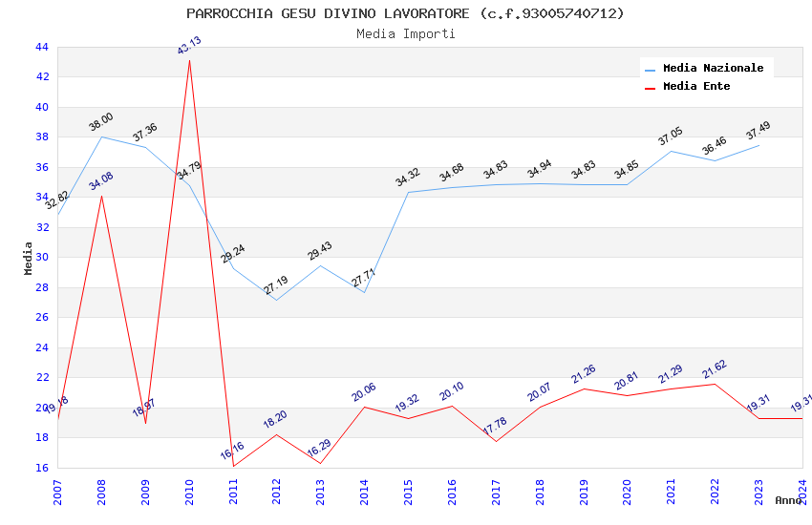Click the Media y-axis title
Viewport: 812px width, 525px height.
coord(28,258)
